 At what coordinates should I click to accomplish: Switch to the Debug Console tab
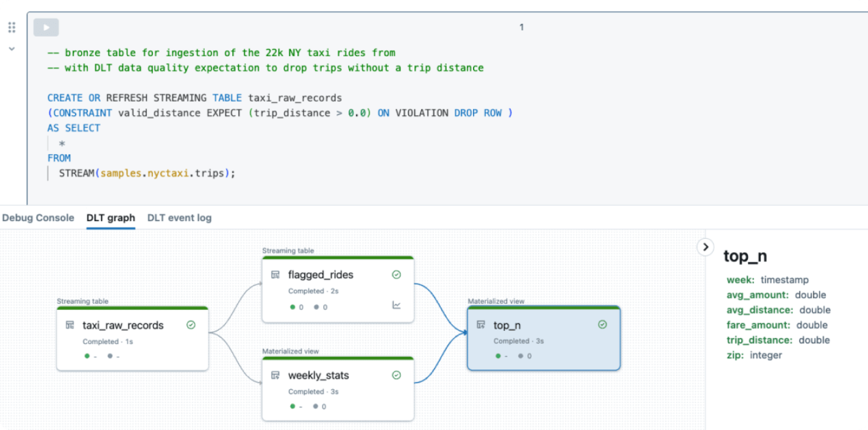(38, 217)
